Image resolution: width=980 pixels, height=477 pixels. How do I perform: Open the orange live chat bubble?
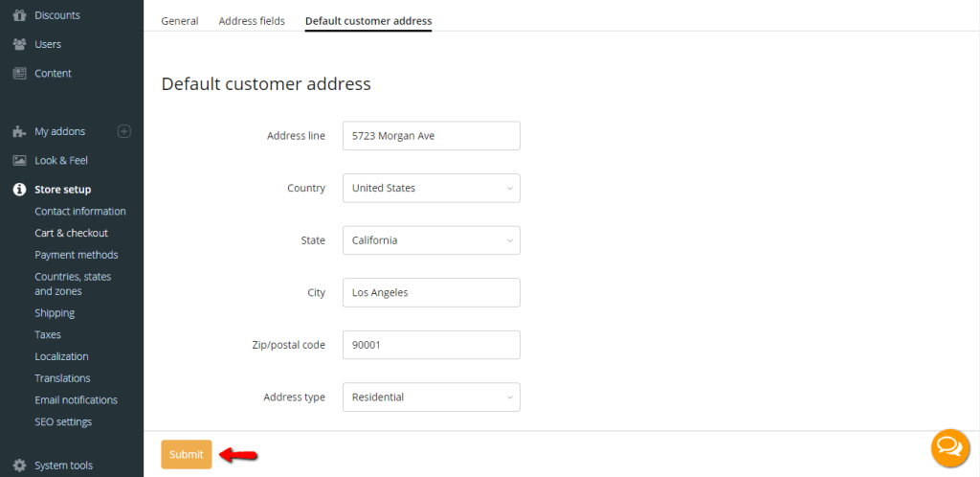coord(950,447)
